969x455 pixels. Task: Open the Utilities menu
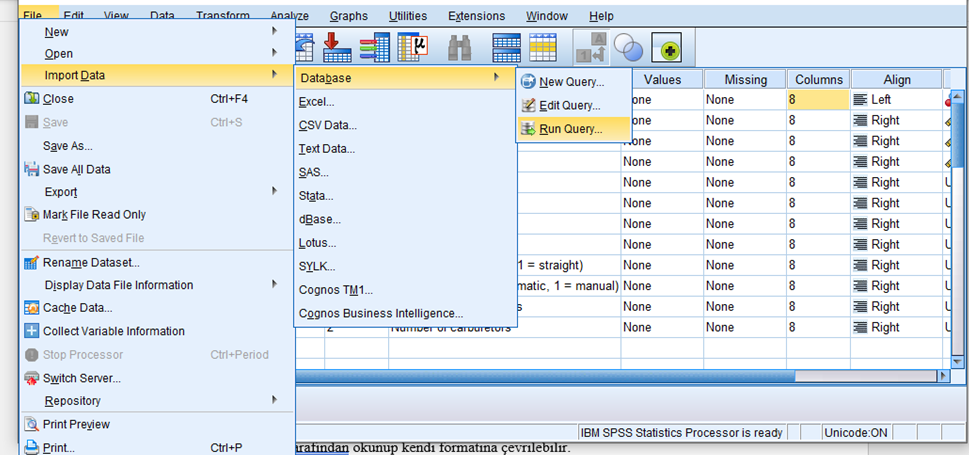pos(408,16)
